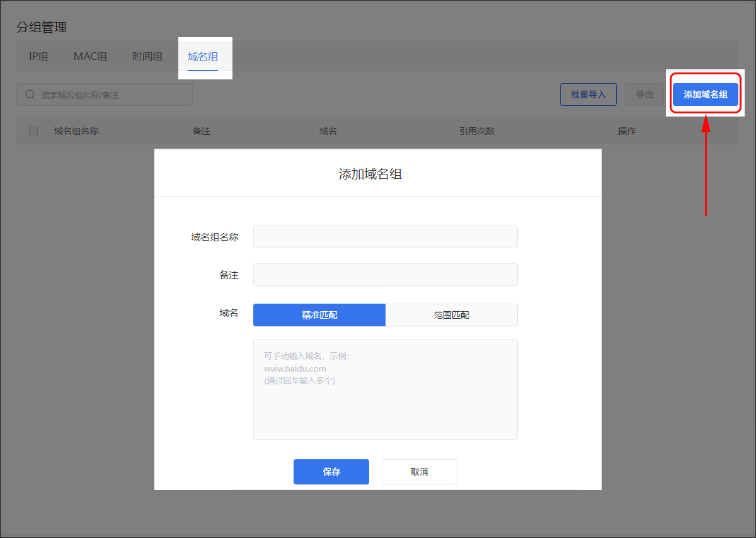Switch to 范围匹配 matching mode
Screen dimensions: 756x538
click(451, 315)
